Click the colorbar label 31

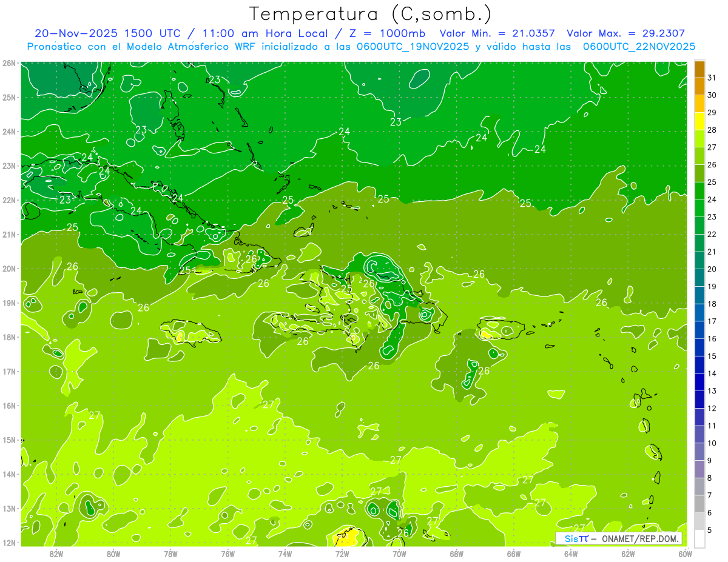[x=712, y=78]
